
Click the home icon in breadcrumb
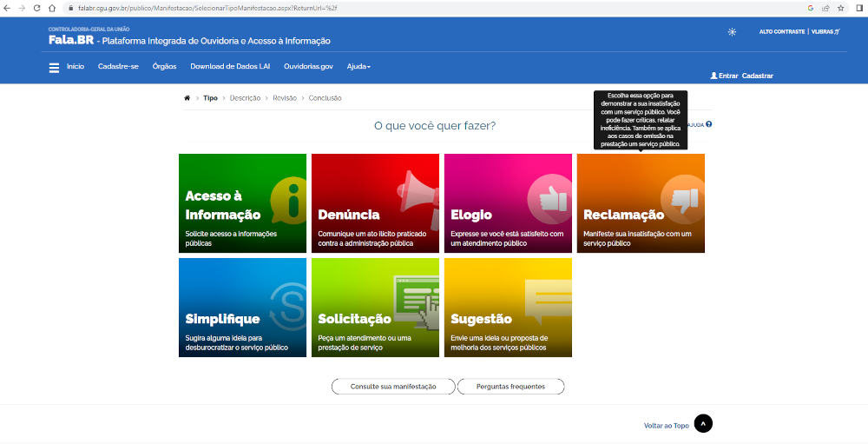coord(187,98)
